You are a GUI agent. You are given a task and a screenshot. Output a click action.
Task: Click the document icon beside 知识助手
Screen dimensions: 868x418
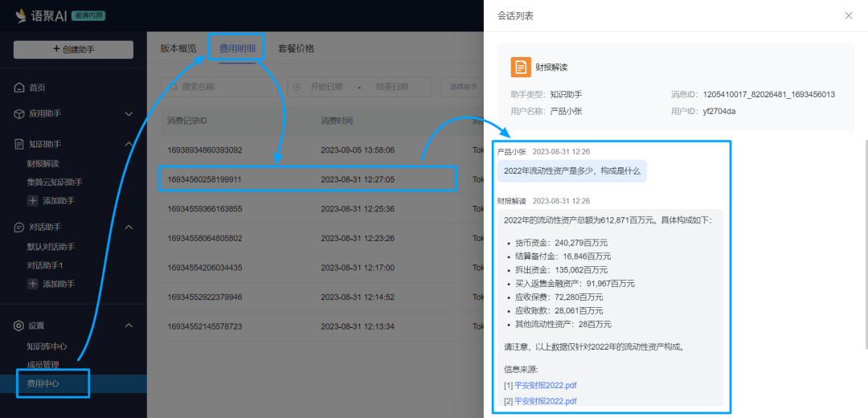tap(18, 144)
